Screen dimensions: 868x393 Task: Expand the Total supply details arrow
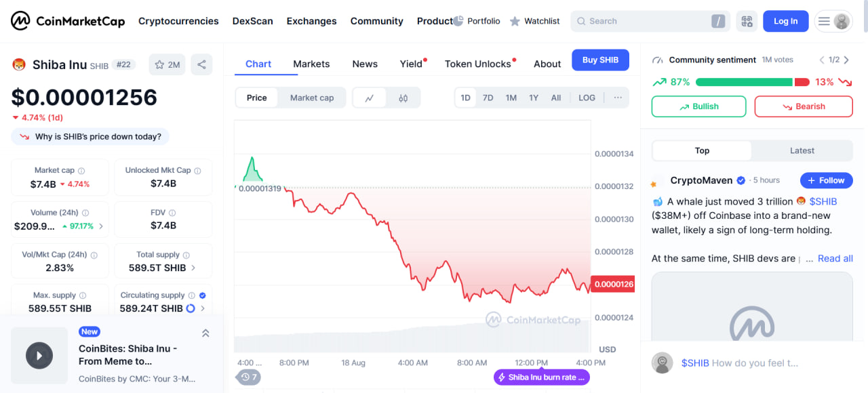[x=193, y=268]
